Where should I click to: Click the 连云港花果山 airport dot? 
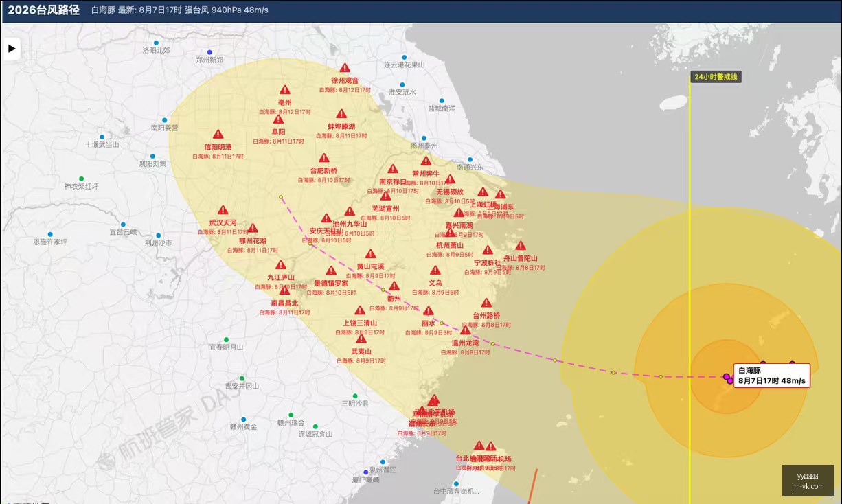pos(404,57)
